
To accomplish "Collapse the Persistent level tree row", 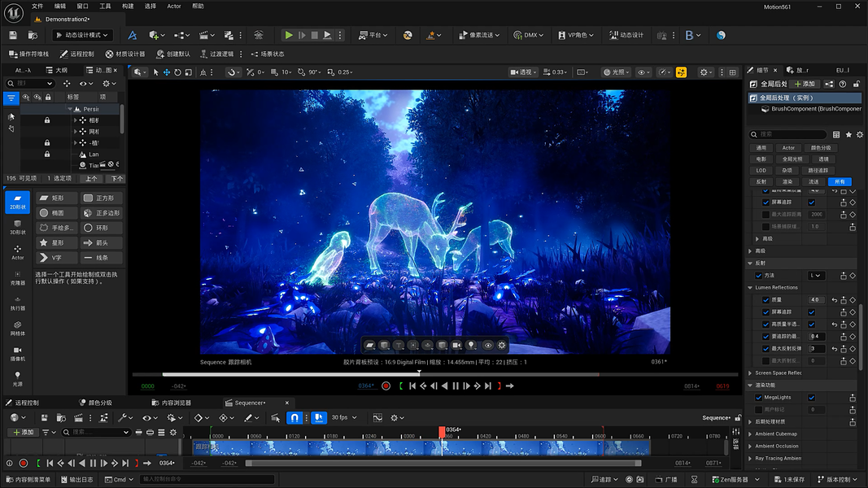I will (70, 109).
